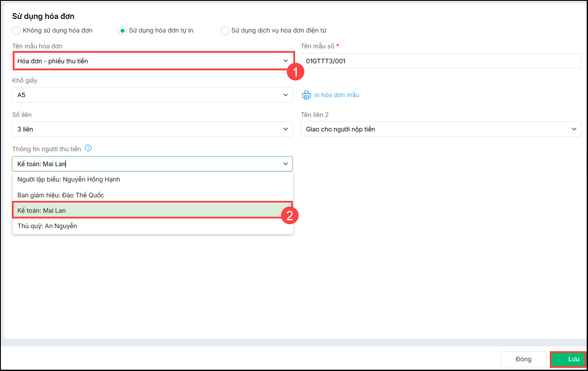Click the Tên mẫu số input field
The height and width of the screenshot is (371, 588).
[440, 61]
